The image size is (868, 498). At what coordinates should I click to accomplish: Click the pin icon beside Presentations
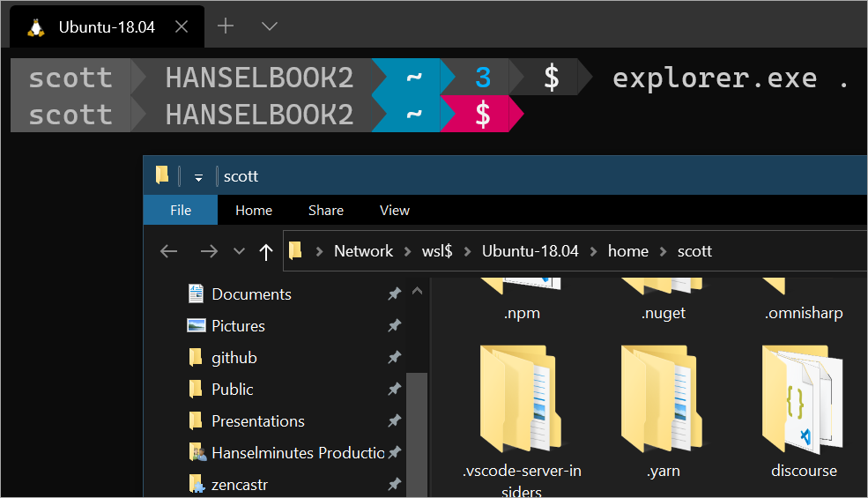point(394,421)
